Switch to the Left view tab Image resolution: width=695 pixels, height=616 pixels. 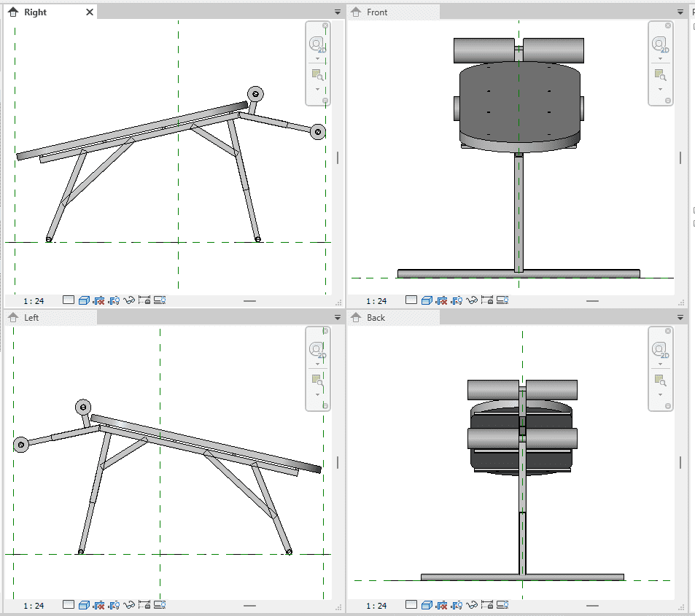[x=31, y=318]
